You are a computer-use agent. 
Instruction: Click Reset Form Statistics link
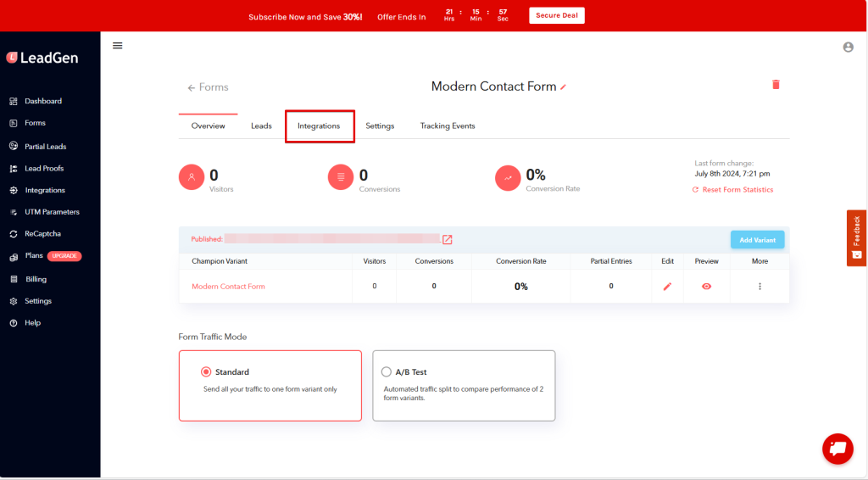click(737, 190)
